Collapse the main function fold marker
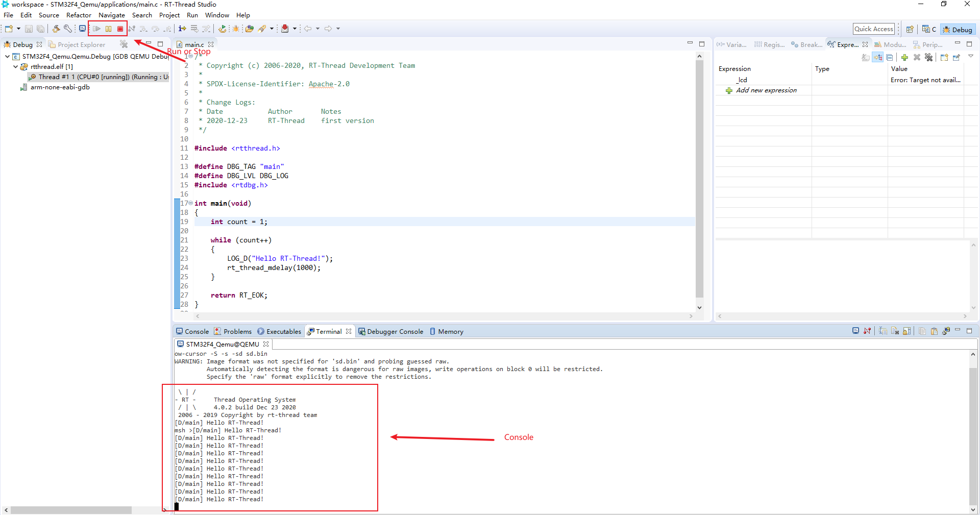The width and height of the screenshot is (980, 515). [191, 203]
